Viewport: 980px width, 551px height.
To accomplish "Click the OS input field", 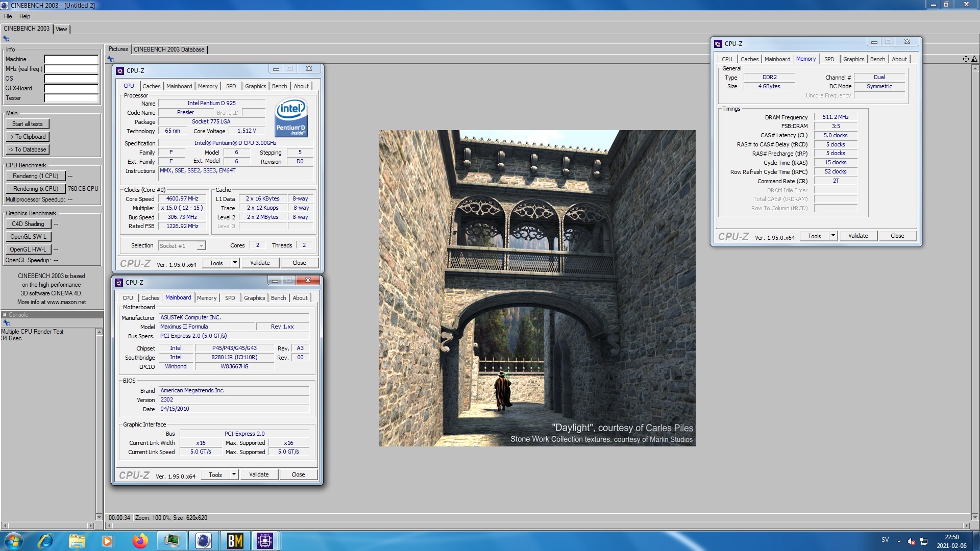I will 71,79.
